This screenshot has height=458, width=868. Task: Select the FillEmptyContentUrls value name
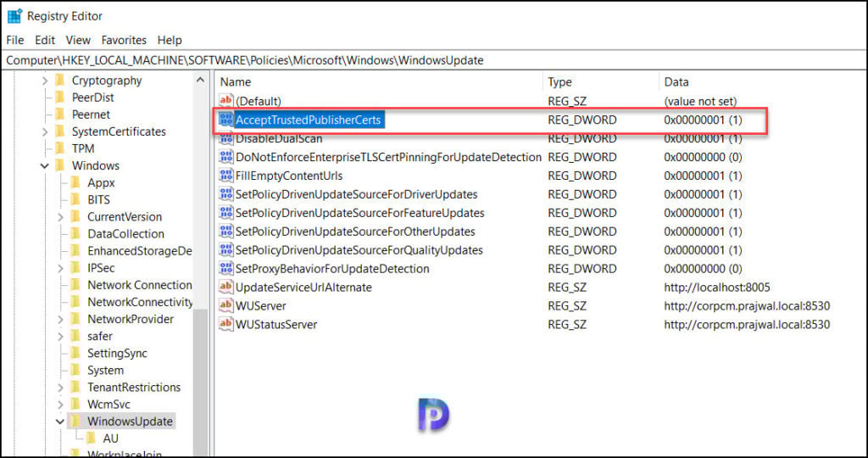[x=289, y=176]
